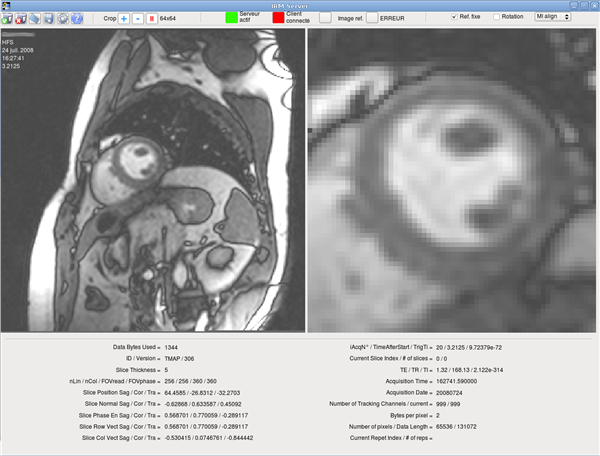Click the red Client connecté indicator
This screenshot has width=600, height=456.
[x=278, y=18]
